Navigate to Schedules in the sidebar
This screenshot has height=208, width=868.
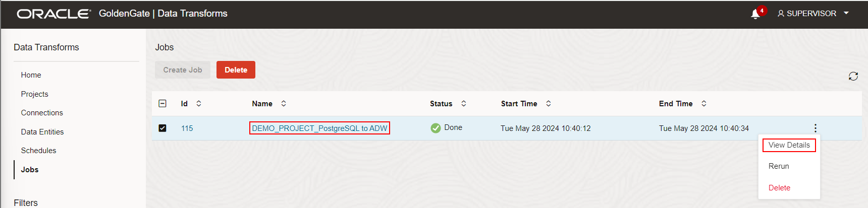[x=38, y=151]
